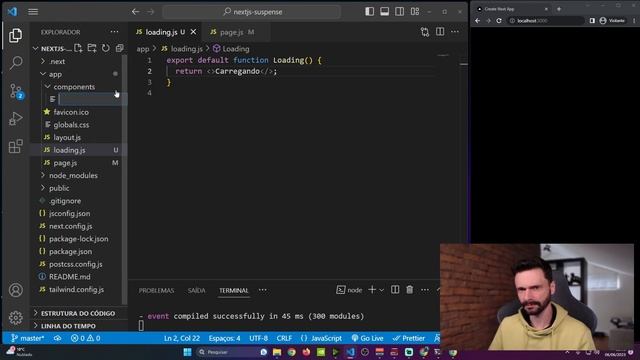Close the loading.js tab
This screenshot has height=360, width=640.
pyautogui.click(x=193, y=32)
